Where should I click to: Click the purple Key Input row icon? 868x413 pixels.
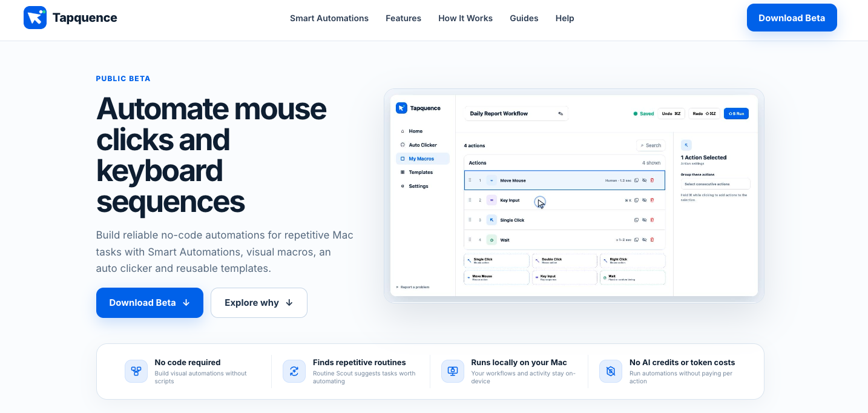click(492, 200)
